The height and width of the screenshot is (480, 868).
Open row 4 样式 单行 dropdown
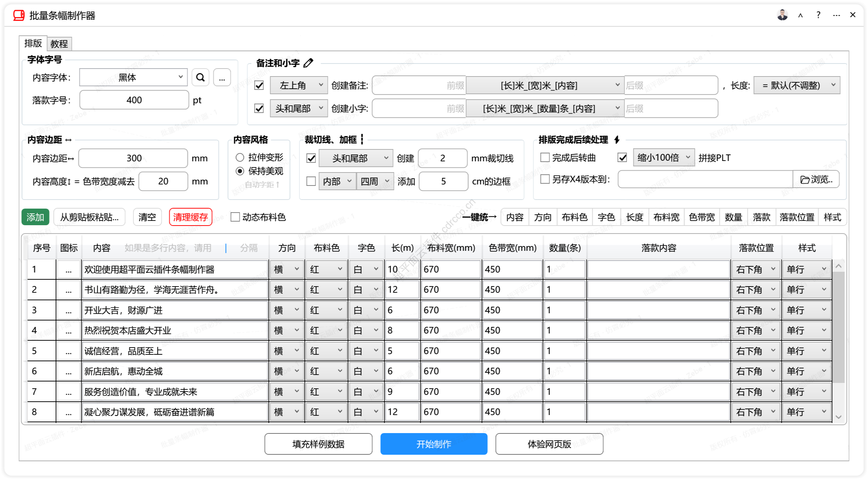[x=807, y=331]
